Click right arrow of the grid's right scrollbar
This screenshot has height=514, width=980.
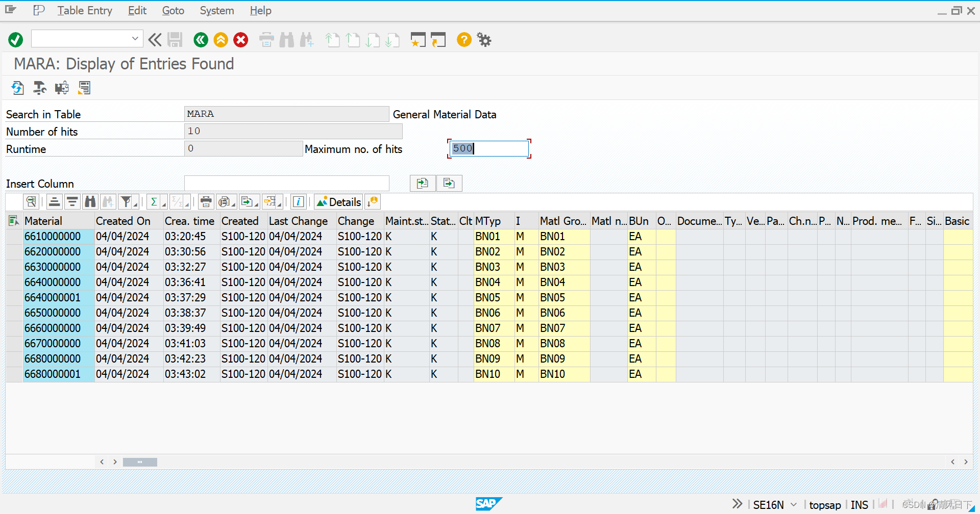click(966, 462)
